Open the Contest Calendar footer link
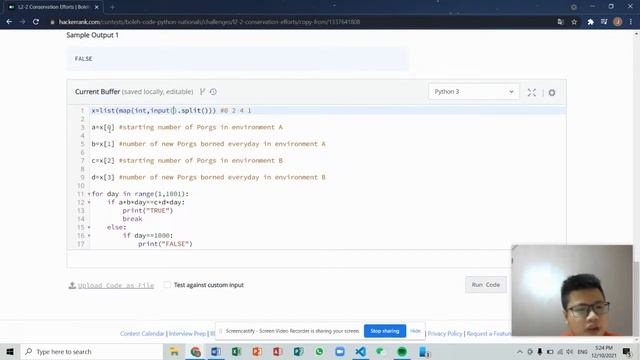640x360 pixels. pos(142,333)
